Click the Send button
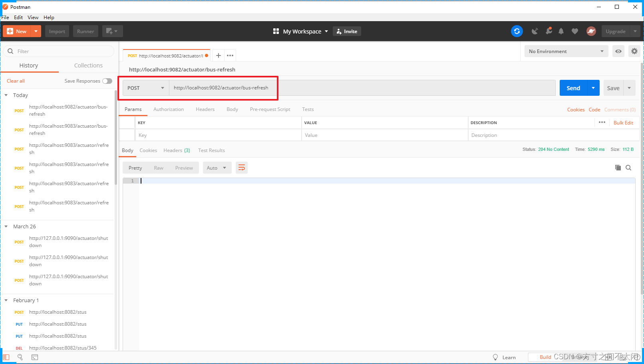This screenshot has width=644, height=364. click(573, 88)
